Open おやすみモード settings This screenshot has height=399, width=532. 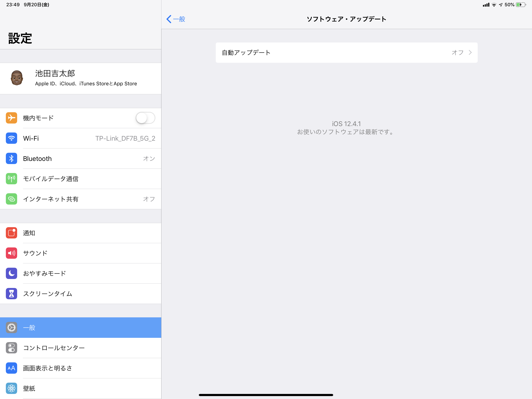click(x=81, y=273)
